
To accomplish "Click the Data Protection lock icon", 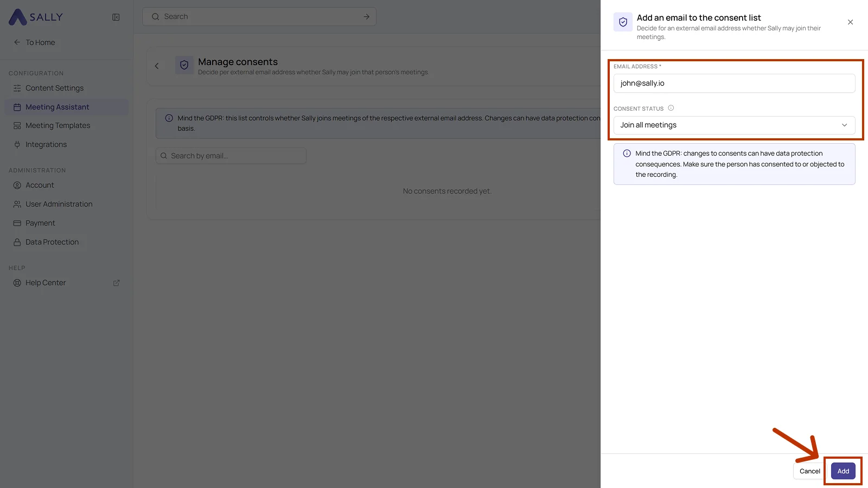I will click(x=17, y=242).
